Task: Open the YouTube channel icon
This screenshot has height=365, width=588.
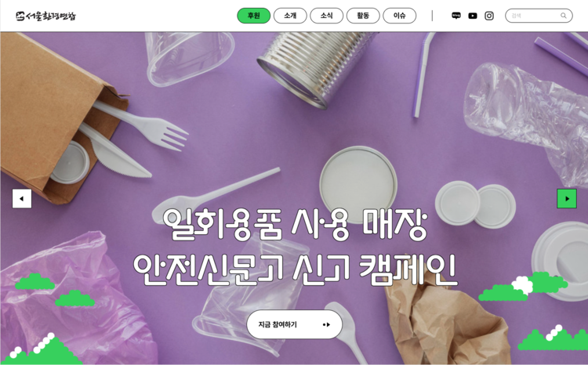Action: tap(473, 16)
